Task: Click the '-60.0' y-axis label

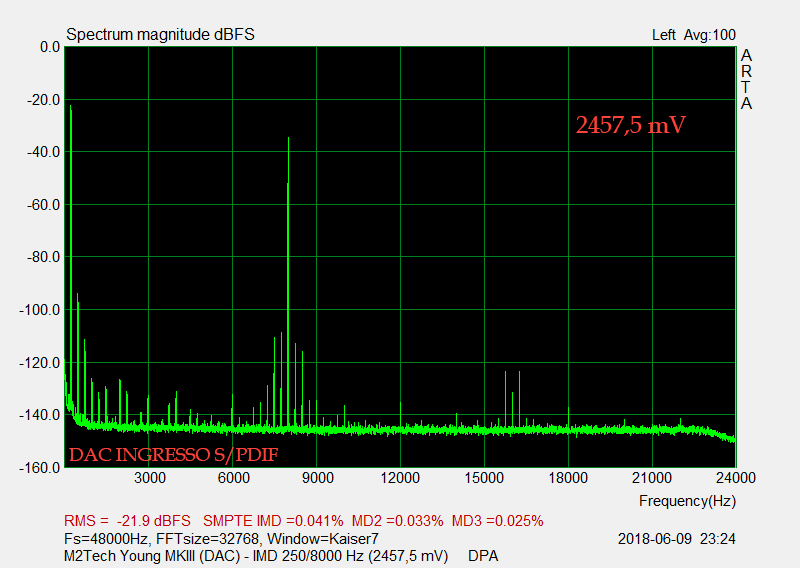Action: coord(43,205)
